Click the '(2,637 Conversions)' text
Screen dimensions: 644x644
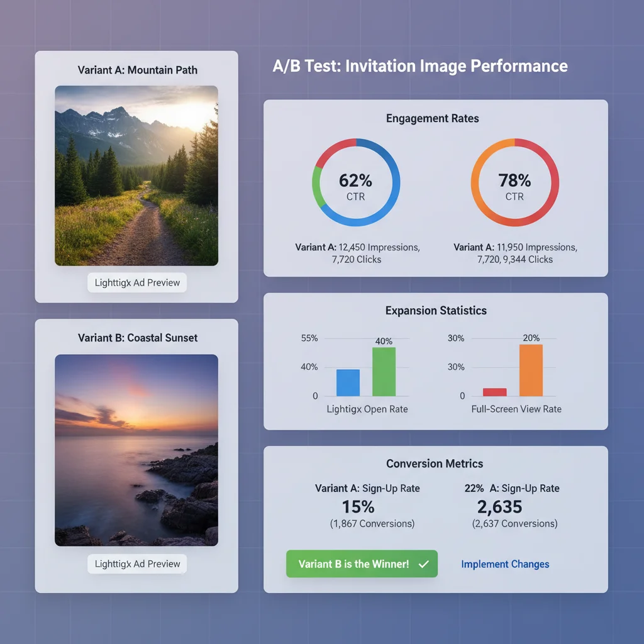click(514, 524)
